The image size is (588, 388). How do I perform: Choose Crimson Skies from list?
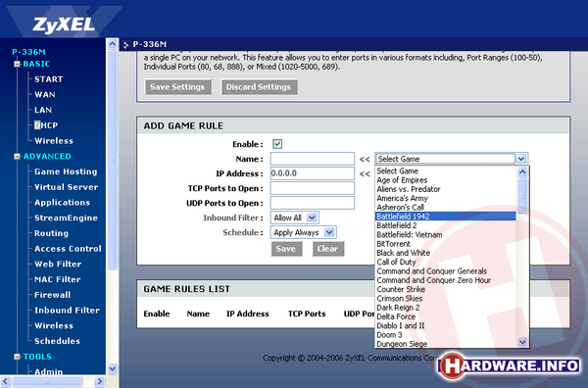446,299
